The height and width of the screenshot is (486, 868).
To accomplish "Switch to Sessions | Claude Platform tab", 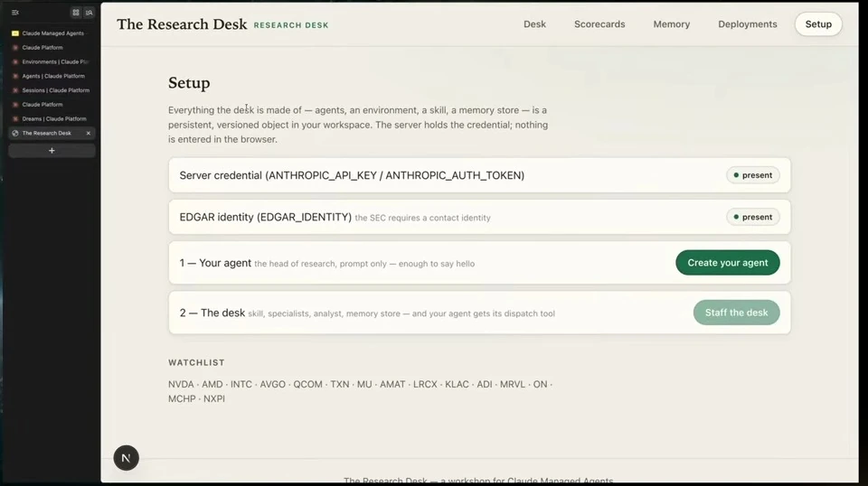I will click(52, 90).
